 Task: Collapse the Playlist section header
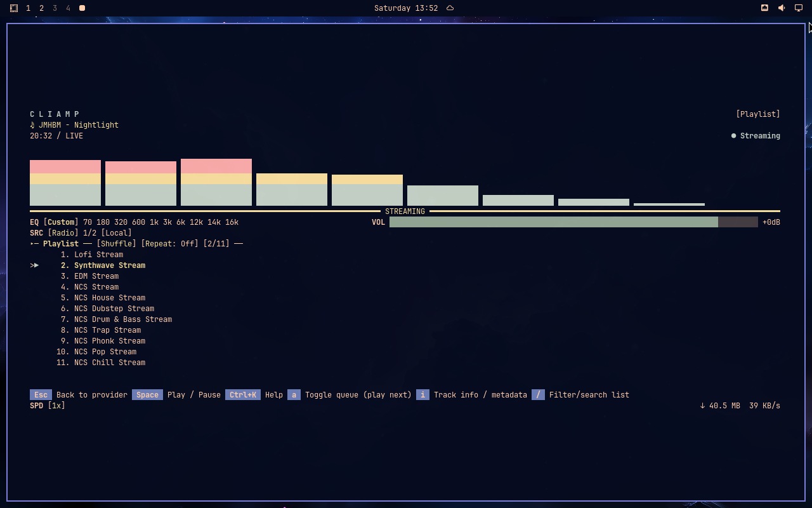click(x=61, y=244)
